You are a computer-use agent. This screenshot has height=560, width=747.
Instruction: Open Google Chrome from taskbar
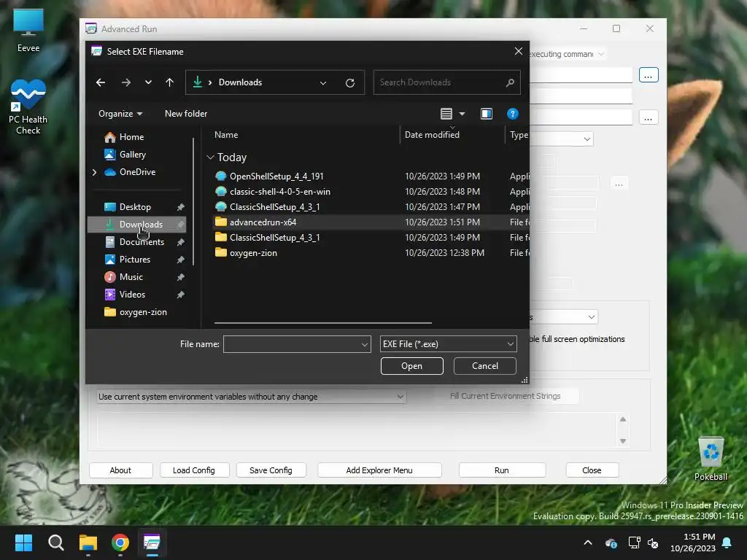click(120, 542)
